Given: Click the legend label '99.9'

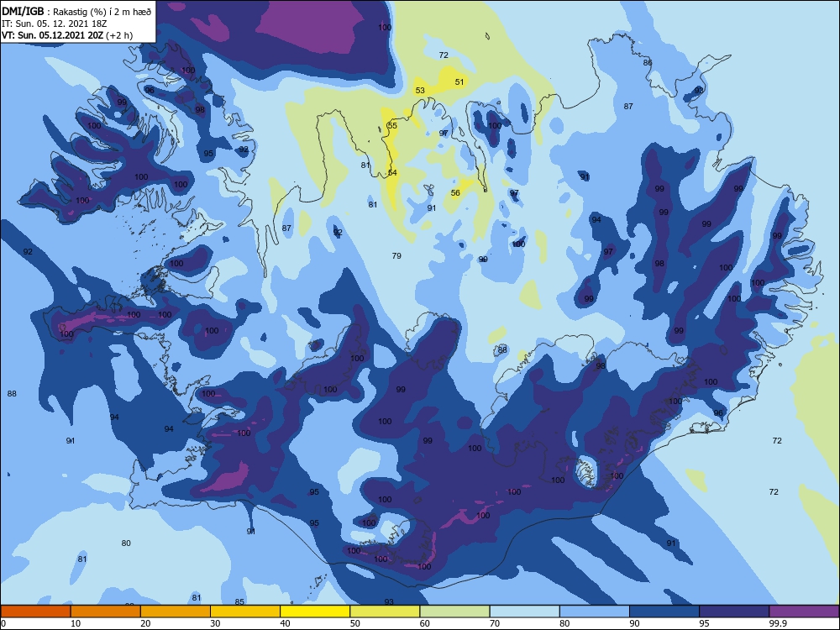Looking at the screenshot, I should click(x=777, y=623).
